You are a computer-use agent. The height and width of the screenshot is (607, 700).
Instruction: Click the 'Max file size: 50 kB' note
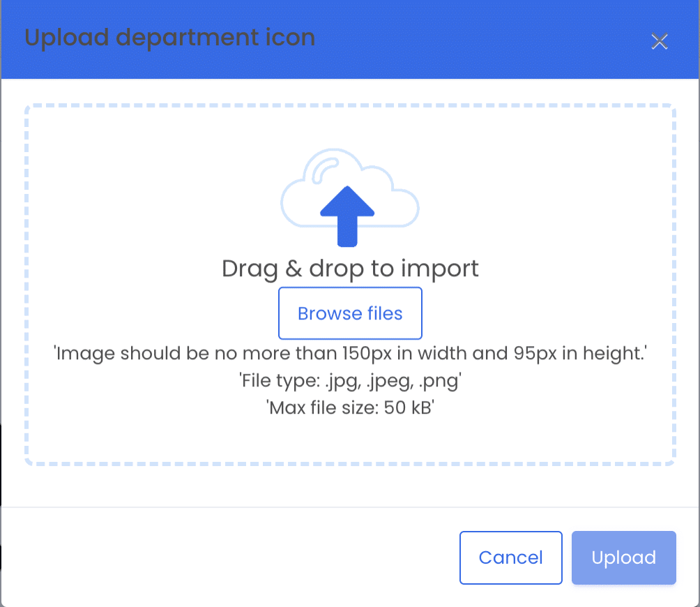click(x=350, y=407)
